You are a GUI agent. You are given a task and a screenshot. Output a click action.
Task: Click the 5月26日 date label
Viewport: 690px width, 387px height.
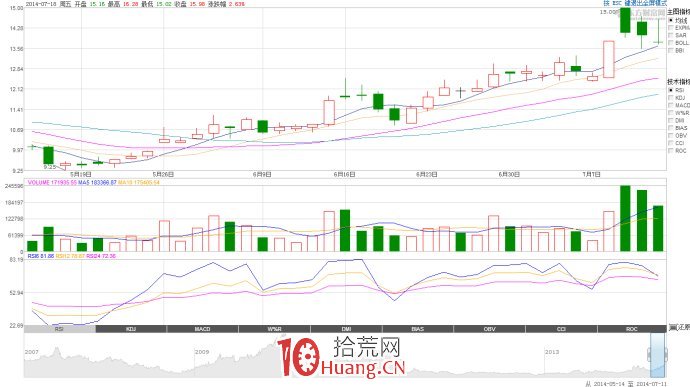click(x=163, y=175)
